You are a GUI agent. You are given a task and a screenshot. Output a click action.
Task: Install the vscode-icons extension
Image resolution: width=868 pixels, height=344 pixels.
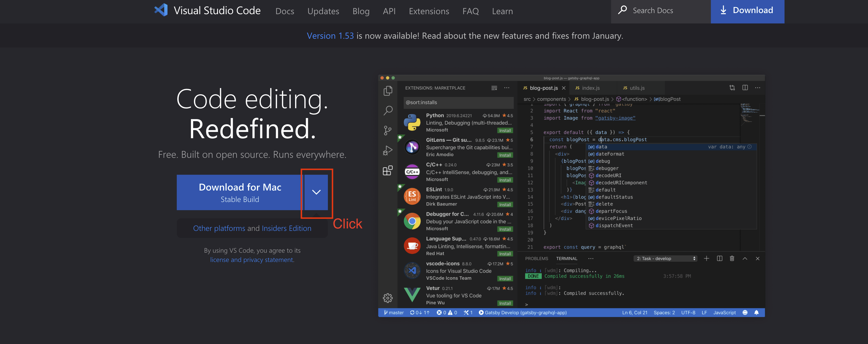click(x=505, y=279)
